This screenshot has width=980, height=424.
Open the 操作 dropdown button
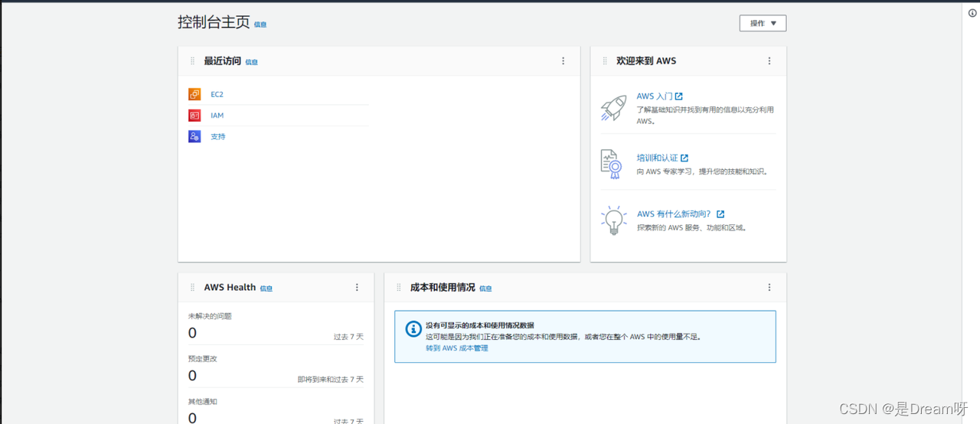click(763, 23)
